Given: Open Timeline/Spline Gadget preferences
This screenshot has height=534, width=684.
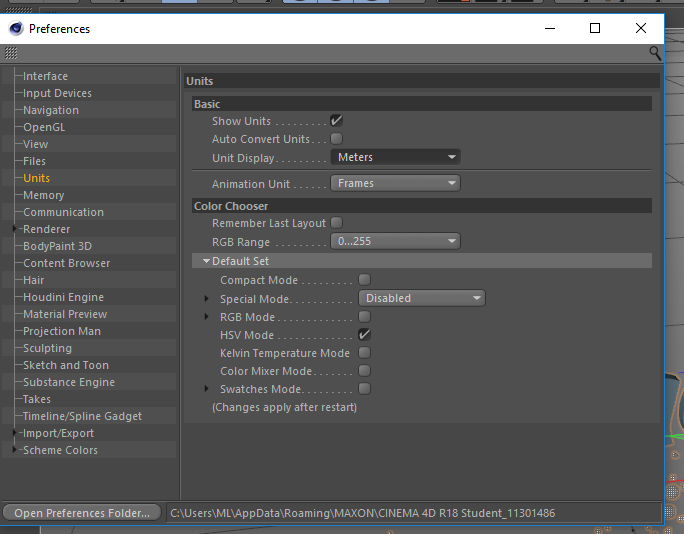Looking at the screenshot, I should point(82,416).
